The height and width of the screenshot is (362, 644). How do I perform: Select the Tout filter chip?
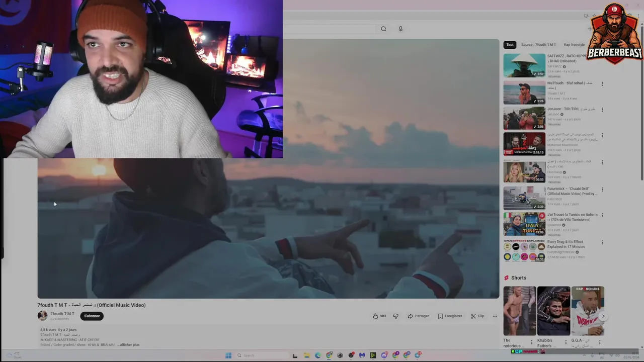coord(510,45)
